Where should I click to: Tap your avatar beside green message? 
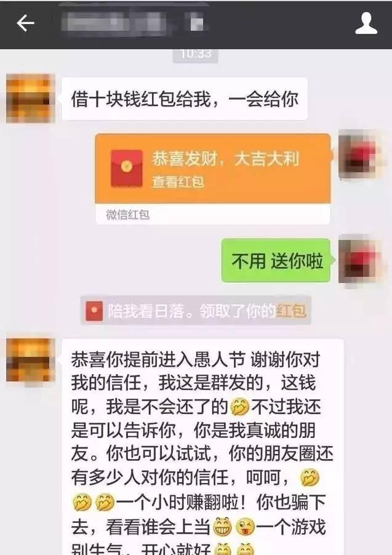tap(360, 259)
